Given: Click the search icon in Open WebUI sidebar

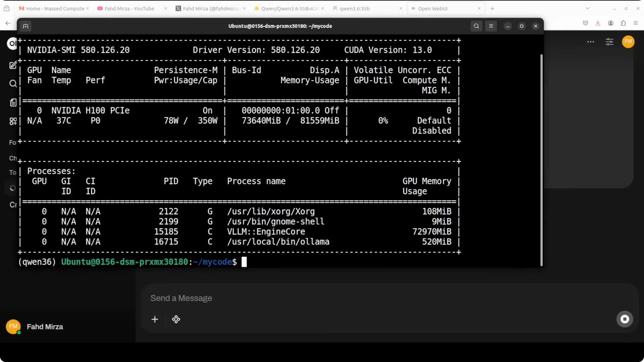Looking at the screenshot, I should 13,83.
